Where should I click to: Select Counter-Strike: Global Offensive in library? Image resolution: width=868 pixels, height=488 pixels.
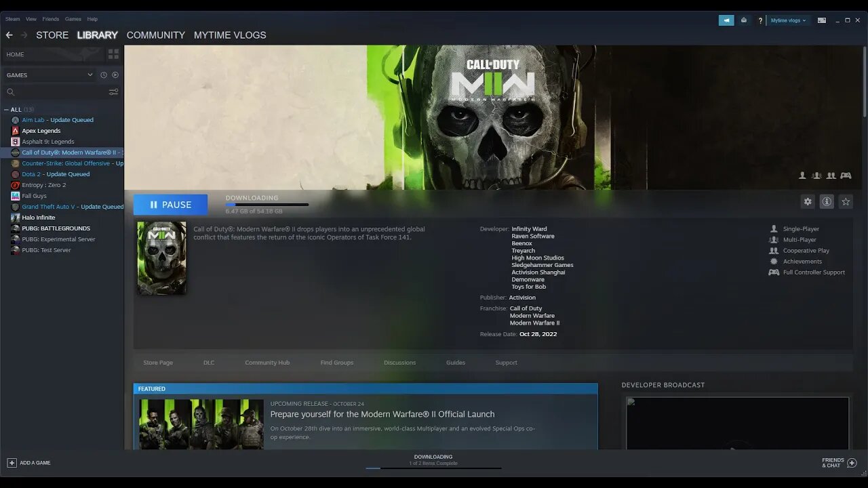73,163
